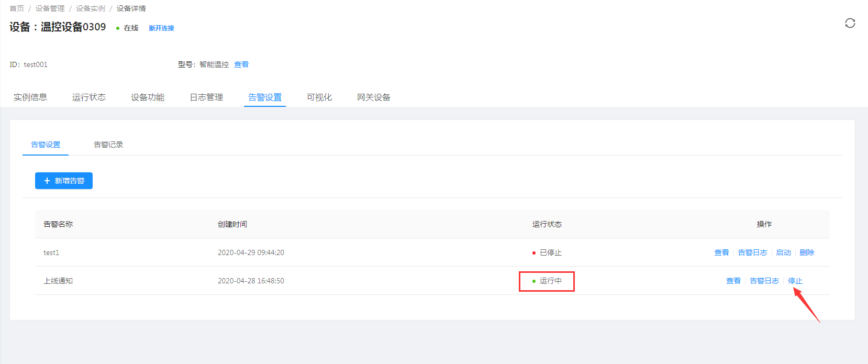Screen dimensions: 868x364
Task: Open the 运行状态 tab
Action: (89, 97)
